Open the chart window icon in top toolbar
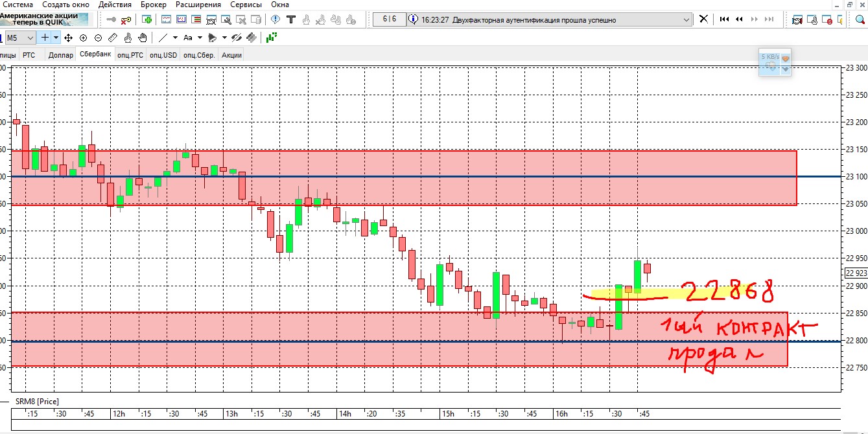 166,19
